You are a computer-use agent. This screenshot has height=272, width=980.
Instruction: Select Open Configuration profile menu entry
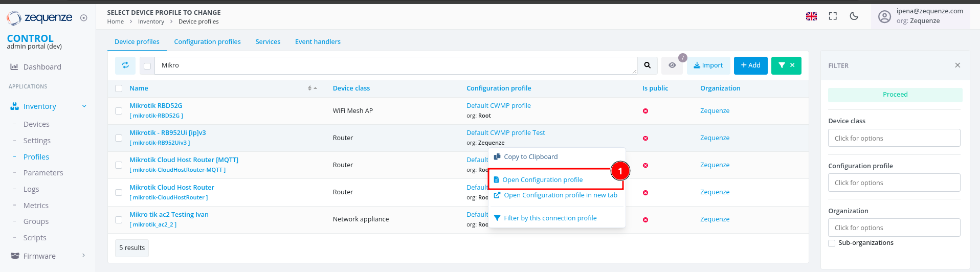[542, 180]
